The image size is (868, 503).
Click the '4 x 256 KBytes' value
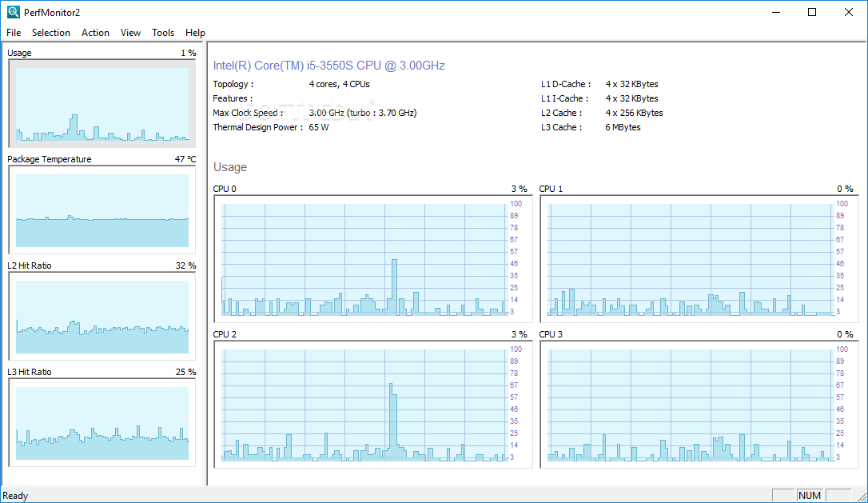pyautogui.click(x=634, y=113)
